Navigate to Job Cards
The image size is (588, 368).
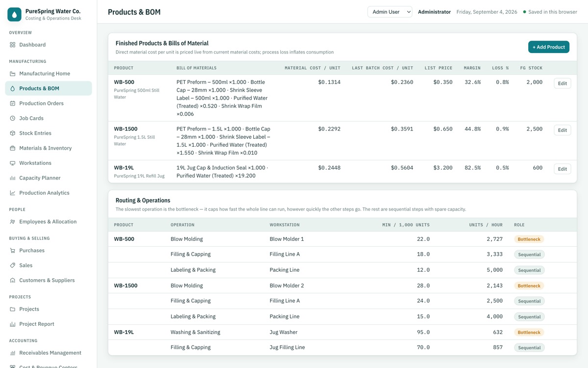tap(49, 118)
